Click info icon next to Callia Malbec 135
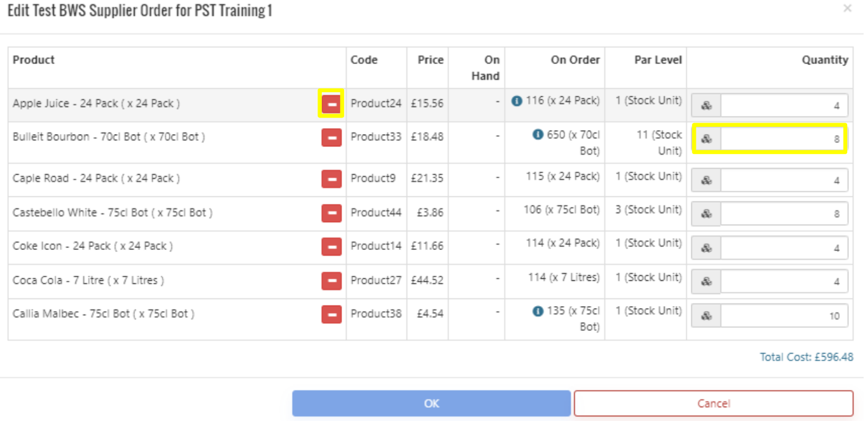868x421 pixels. [x=538, y=311]
